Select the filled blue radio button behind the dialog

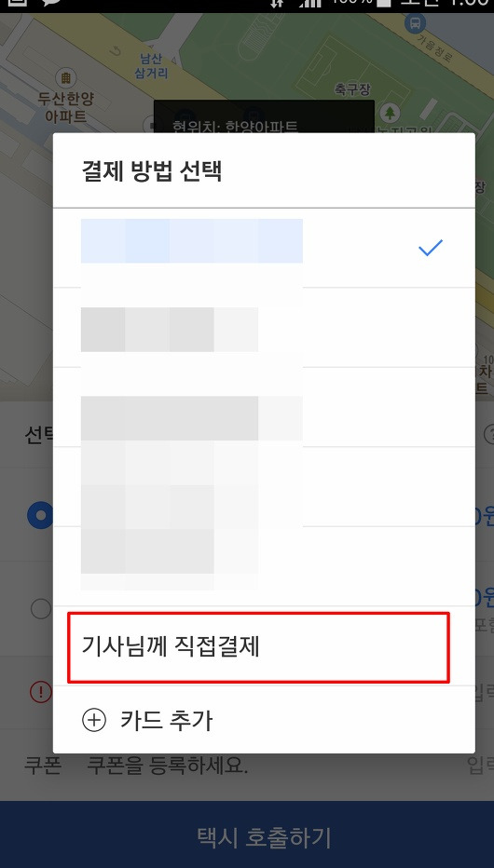[40, 515]
